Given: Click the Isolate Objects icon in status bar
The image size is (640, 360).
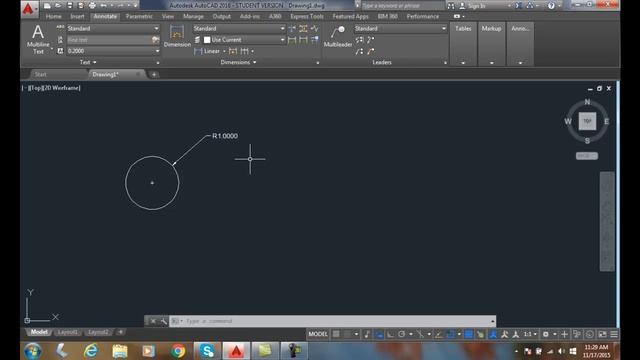Looking at the screenshot, I should (x=577, y=334).
